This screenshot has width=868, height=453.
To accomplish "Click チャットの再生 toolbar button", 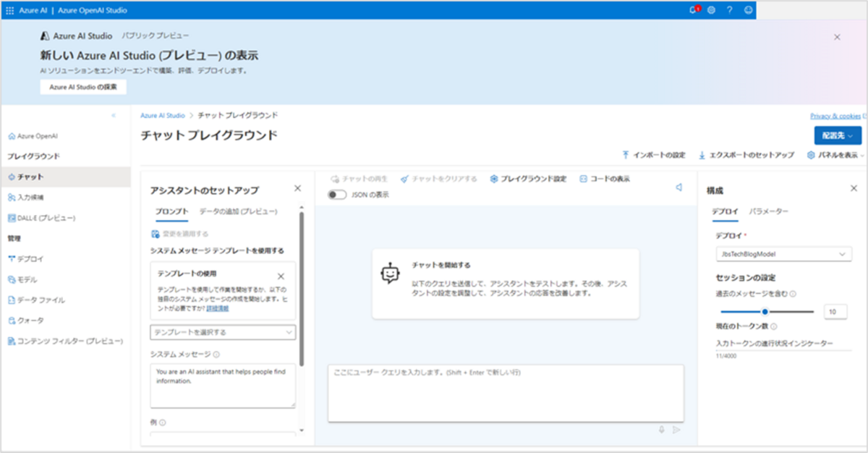I will [359, 179].
